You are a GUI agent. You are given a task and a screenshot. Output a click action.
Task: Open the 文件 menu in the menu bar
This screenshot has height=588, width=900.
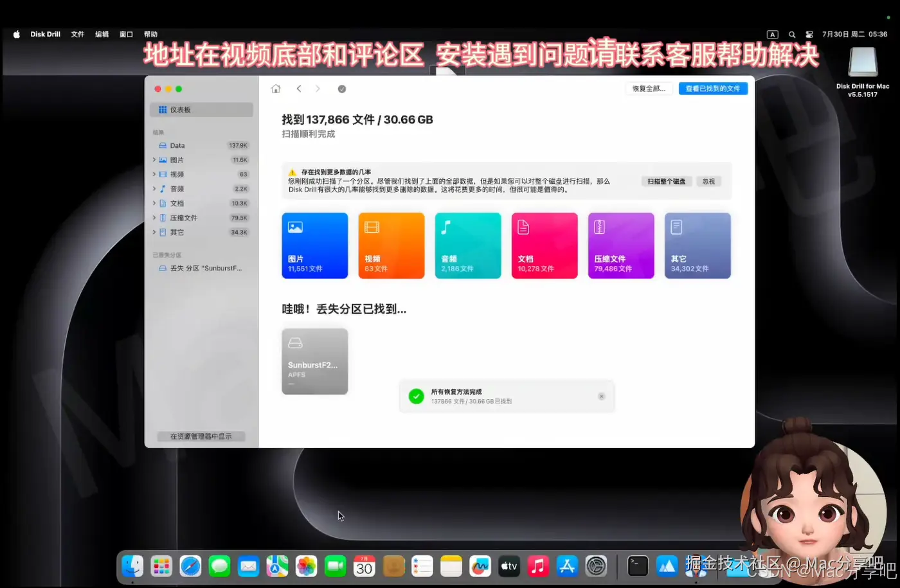[x=77, y=34]
